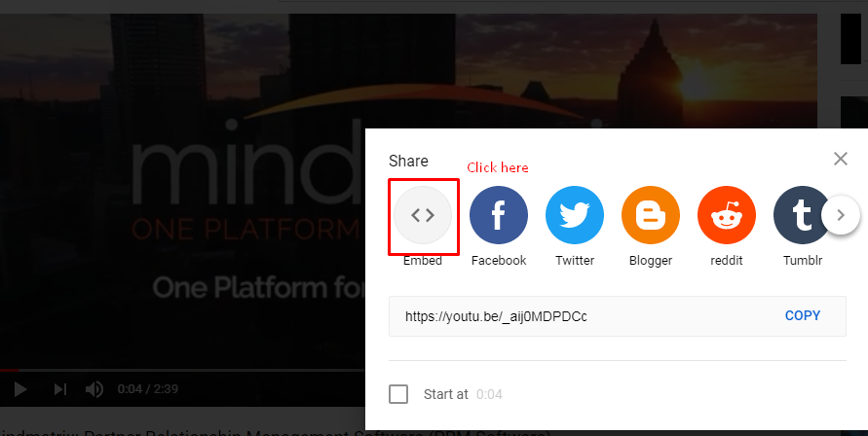Show more share options with the right arrow
The image size is (868, 436).
click(x=841, y=215)
